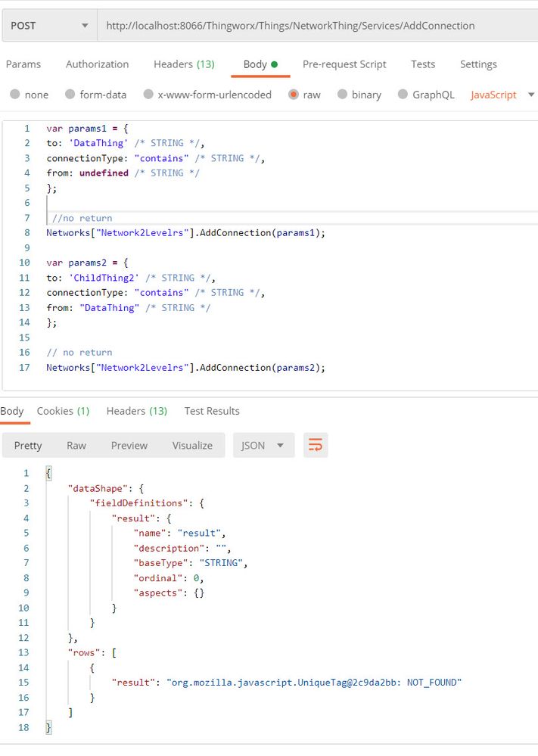This screenshot has width=538, height=756.
Task: Open the Params tab
Action: pos(23,64)
